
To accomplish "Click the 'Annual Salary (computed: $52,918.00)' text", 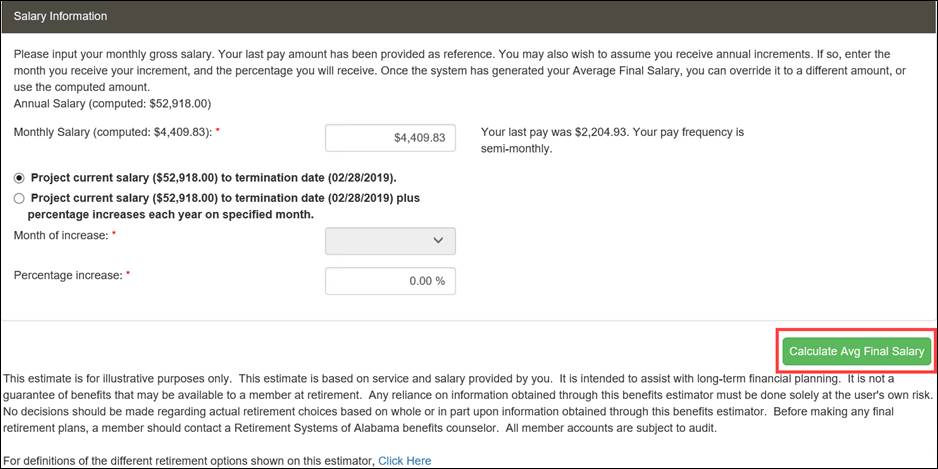I will 112,103.
